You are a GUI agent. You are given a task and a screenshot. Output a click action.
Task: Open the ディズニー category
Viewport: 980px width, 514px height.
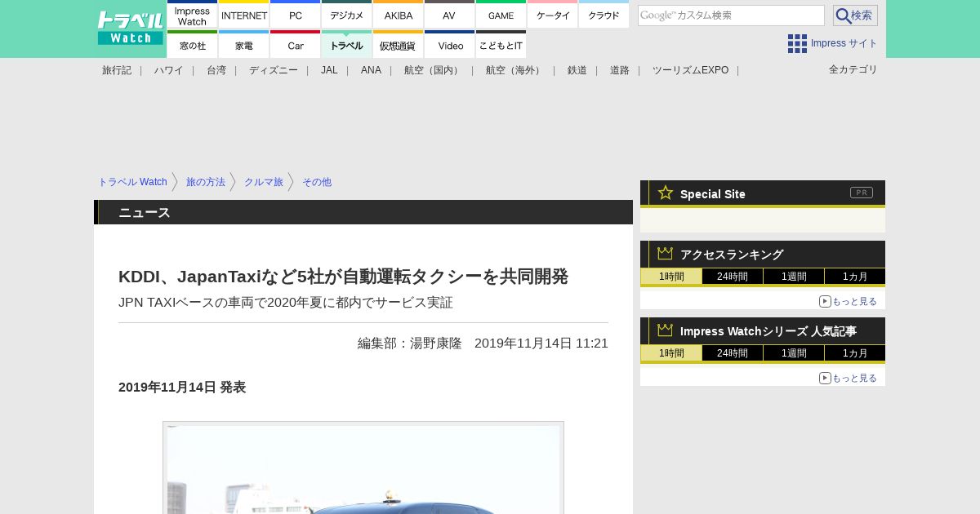click(274, 70)
